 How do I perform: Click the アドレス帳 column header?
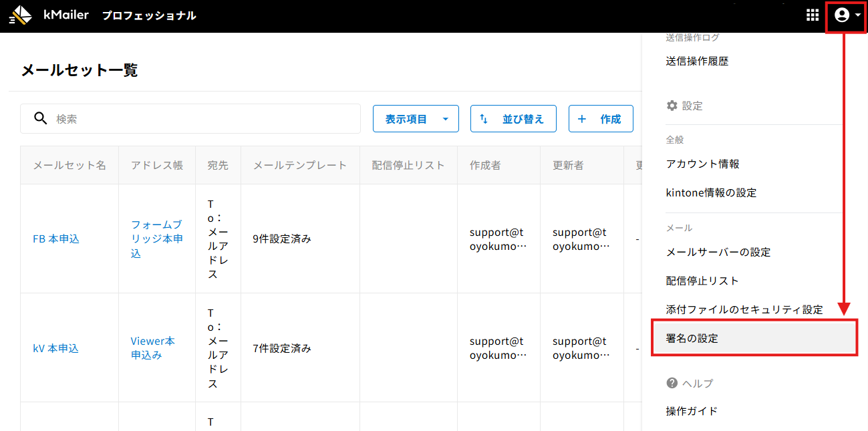pos(157,165)
